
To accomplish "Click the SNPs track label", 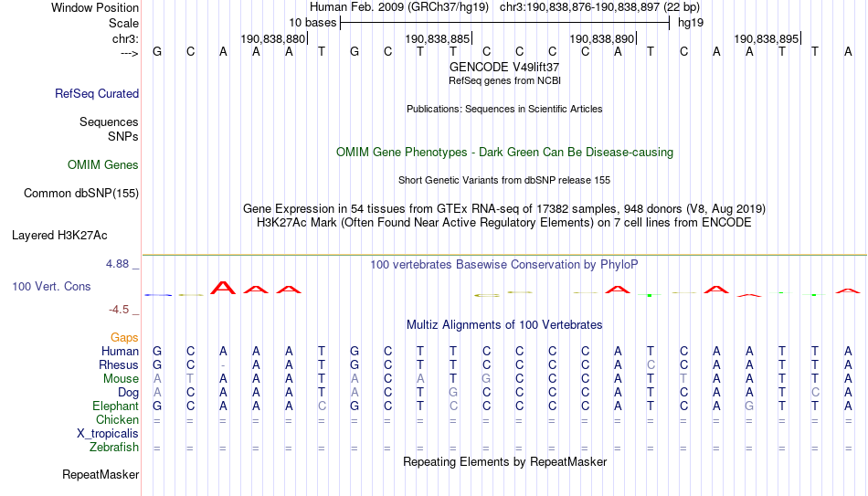I will pyautogui.click(x=123, y=136).
